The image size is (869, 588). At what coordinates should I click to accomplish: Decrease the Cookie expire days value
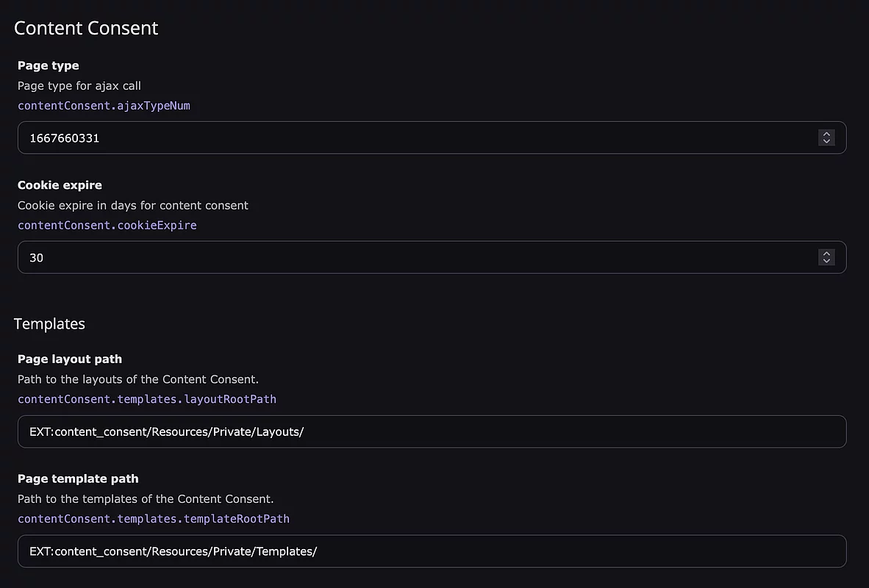[826, 261]
